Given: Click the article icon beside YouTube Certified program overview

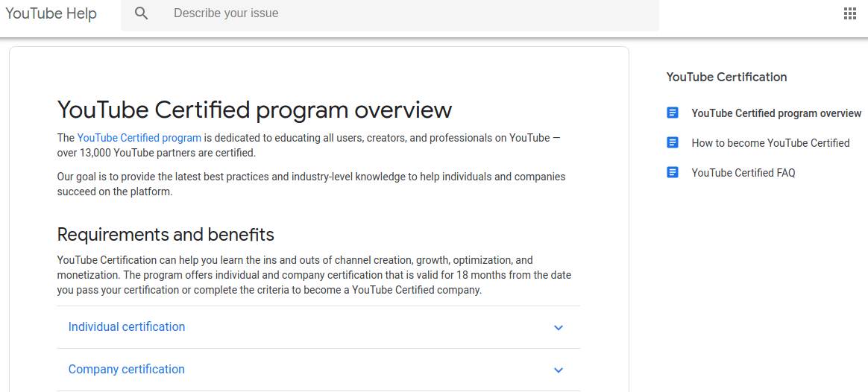Looking at the screenshot, I should pos(673,113).
